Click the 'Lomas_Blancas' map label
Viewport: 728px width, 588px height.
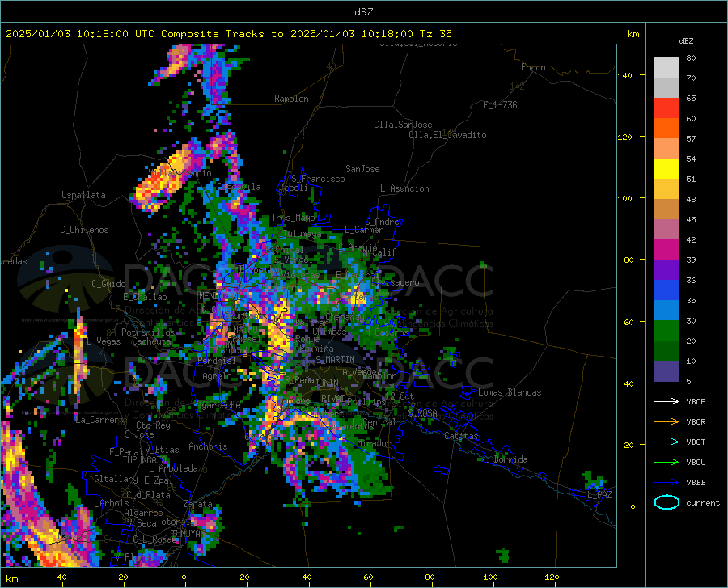pos(510,392)
